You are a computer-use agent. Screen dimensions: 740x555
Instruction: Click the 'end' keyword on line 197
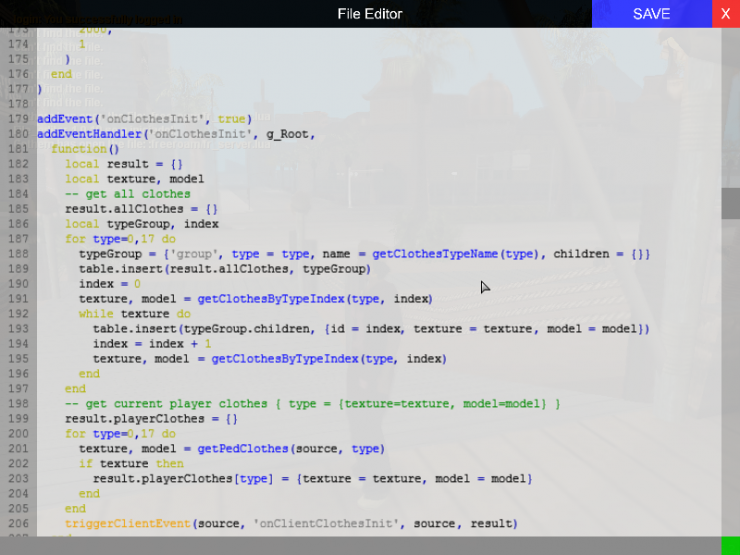click(76, 389)
